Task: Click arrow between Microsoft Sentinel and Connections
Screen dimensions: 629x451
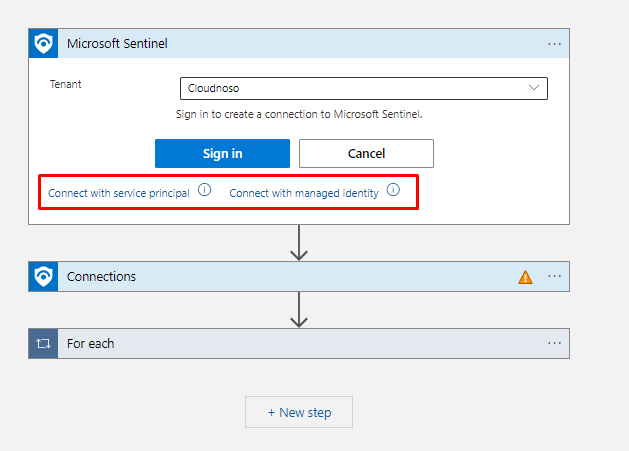Action: click(x=298, y=243)
